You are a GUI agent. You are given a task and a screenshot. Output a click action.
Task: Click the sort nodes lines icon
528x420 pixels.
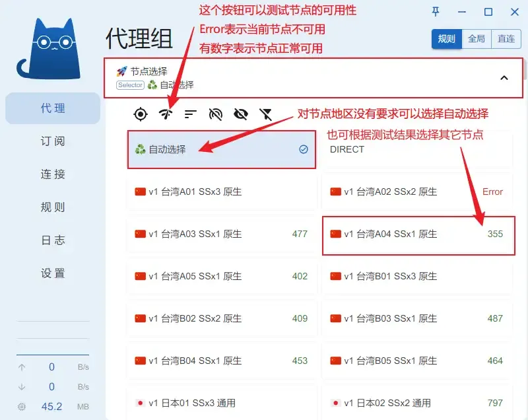191,114
